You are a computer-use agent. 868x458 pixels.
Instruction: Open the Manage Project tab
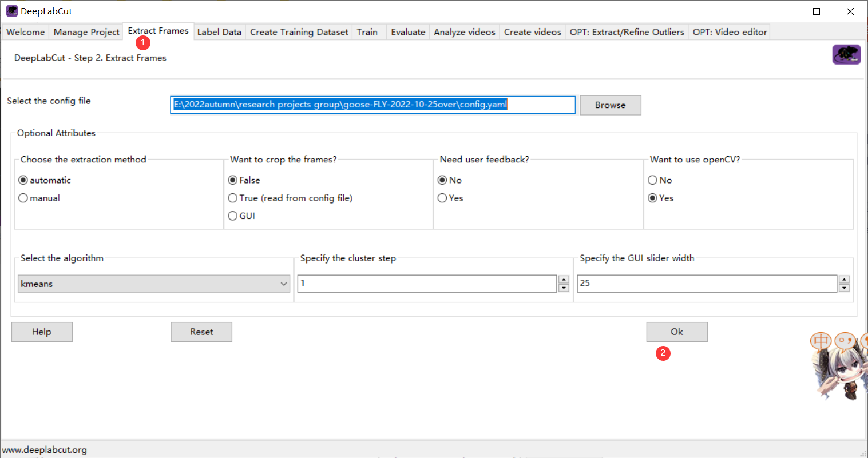86,32
